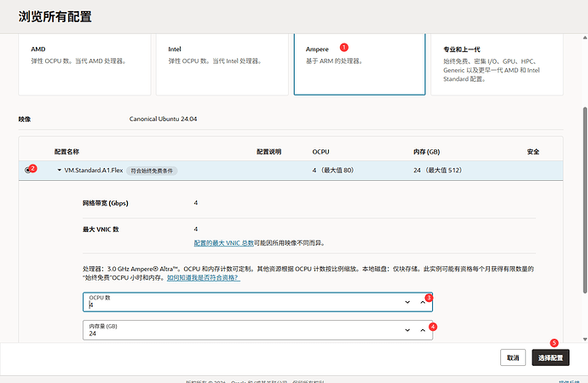Click the scrollbar down arrow
This screenshot has height=383, width=588.
point(585,339)
